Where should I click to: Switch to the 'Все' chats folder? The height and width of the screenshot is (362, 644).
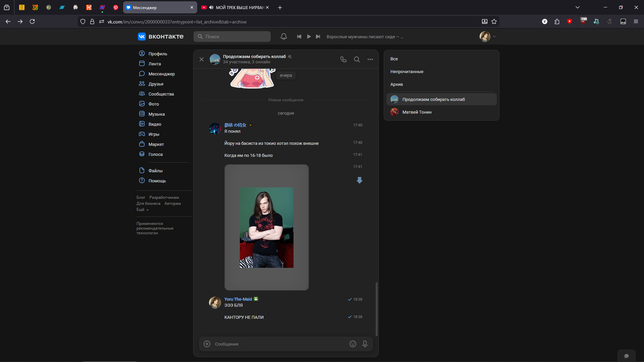[394, 59]
